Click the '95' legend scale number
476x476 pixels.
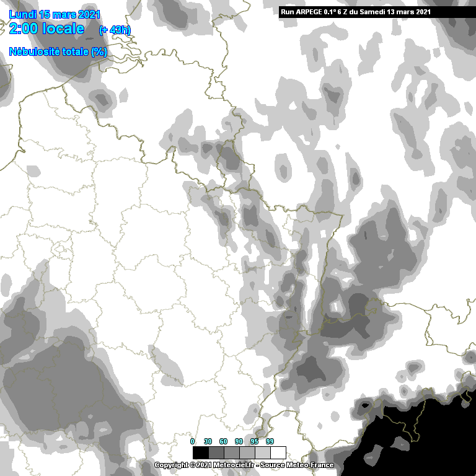point(254,441)
